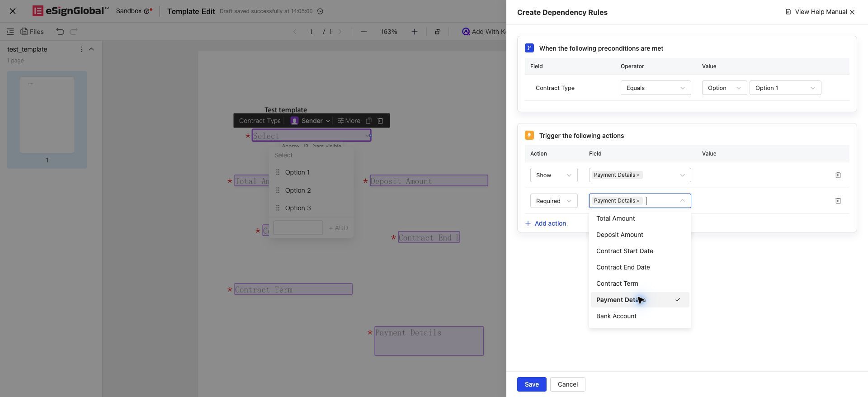The image size is (868, 397).
Task: Click the Cancel button
Action: coord(567,384)
